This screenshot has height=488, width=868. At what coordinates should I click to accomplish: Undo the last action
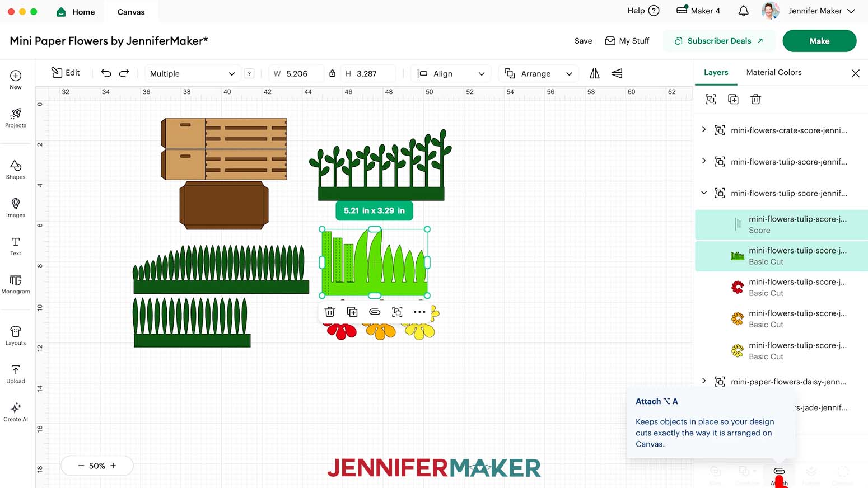[106, 73]
